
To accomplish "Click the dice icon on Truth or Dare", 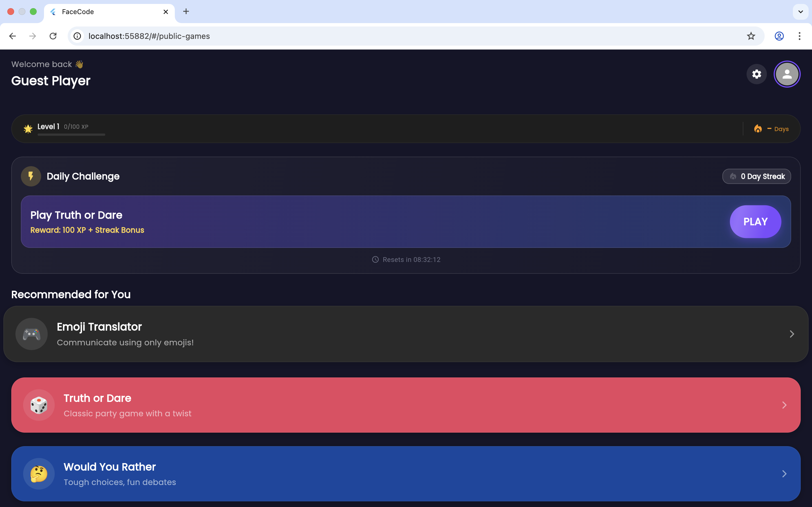I will [39, 405].
